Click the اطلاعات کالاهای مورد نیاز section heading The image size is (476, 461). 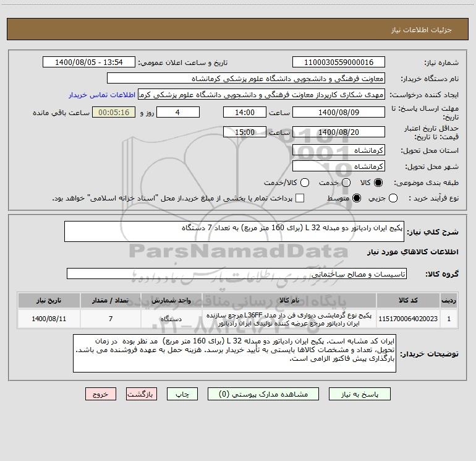[413, 252]
